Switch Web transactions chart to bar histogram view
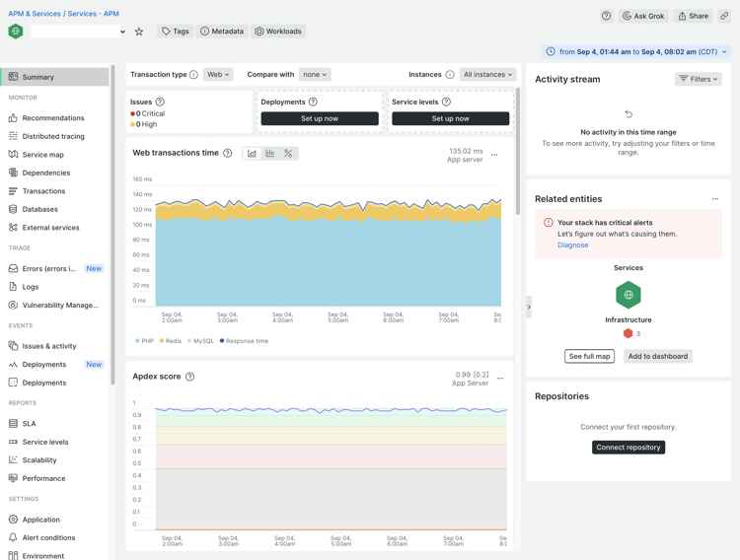The image size is (740, 560). tap(270, 154)
